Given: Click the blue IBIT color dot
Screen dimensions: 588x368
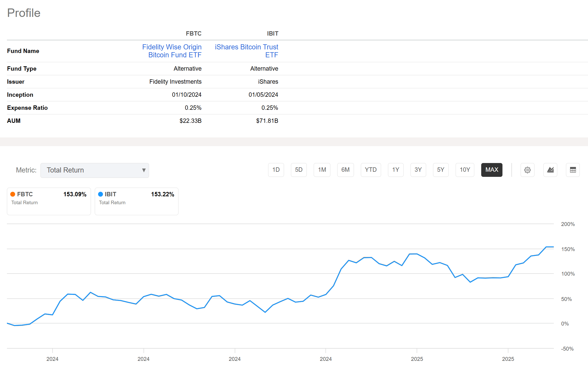Looking at the screenshot, I should pos(100,194).
